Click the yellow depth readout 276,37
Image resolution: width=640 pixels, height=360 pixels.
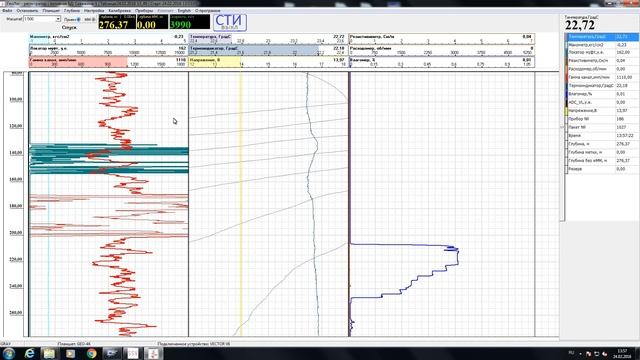tap(117, 22)
